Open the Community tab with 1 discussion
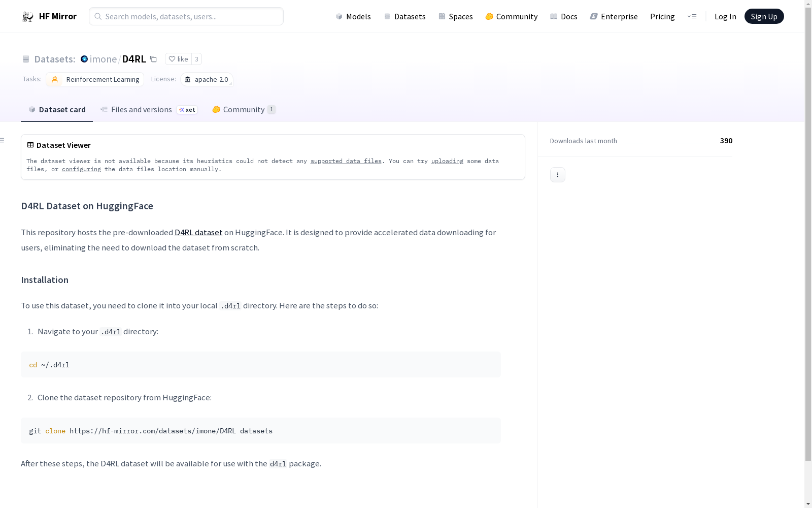The image size is (812, 508). pyautogui.click(x=244, y=109)
